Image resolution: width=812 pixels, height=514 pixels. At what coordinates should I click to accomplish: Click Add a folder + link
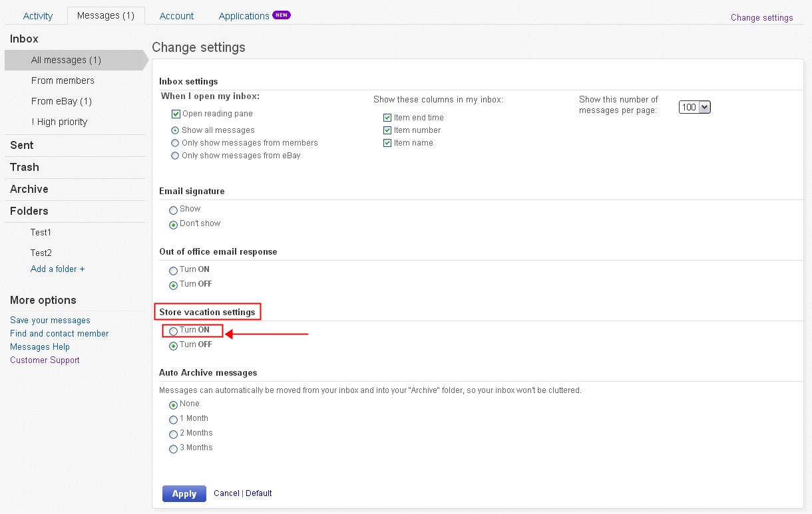click(x=58, y=269)
